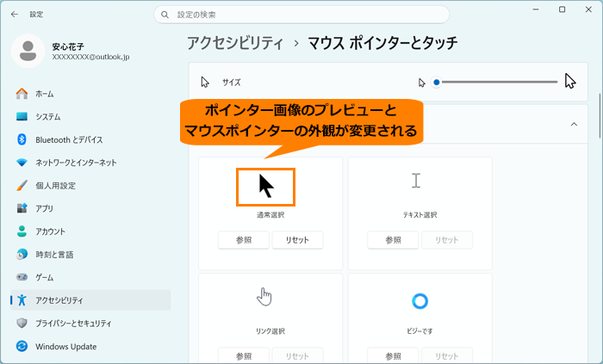The width and height of the screenshot is (603, 364).
Task: Click リセット under リンク選択
Action: tap(297, 355)
